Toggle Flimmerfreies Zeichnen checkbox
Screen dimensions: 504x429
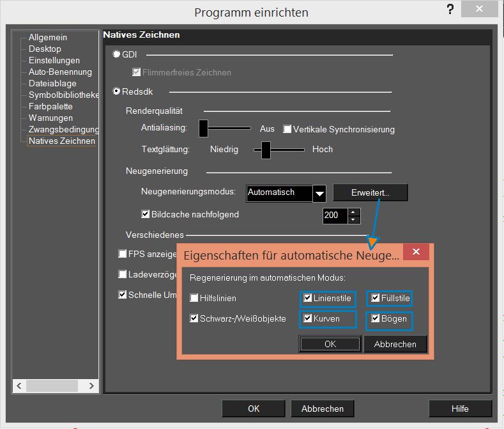[136, 72]
